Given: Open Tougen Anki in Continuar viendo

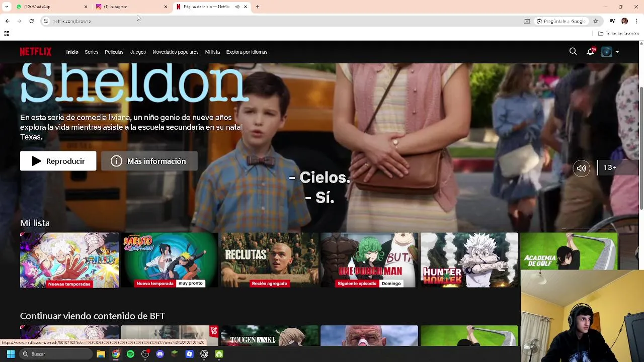Looking at the screenshot, I should (x=269, y=336).
